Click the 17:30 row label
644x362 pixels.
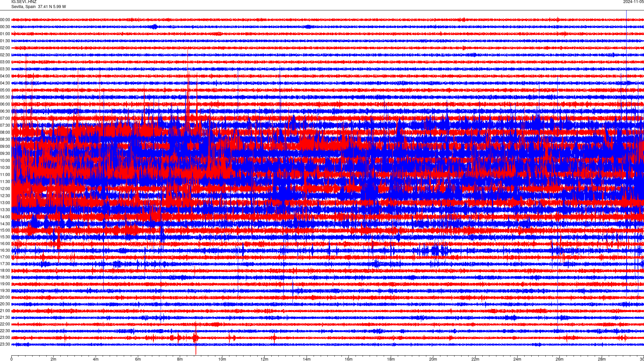[x=5, y=264]
